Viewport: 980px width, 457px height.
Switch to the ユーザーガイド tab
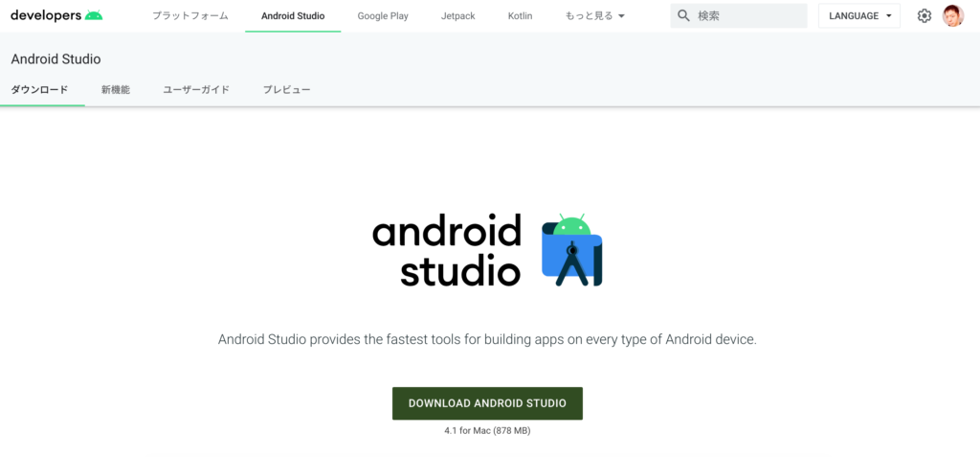click(196, 89)
